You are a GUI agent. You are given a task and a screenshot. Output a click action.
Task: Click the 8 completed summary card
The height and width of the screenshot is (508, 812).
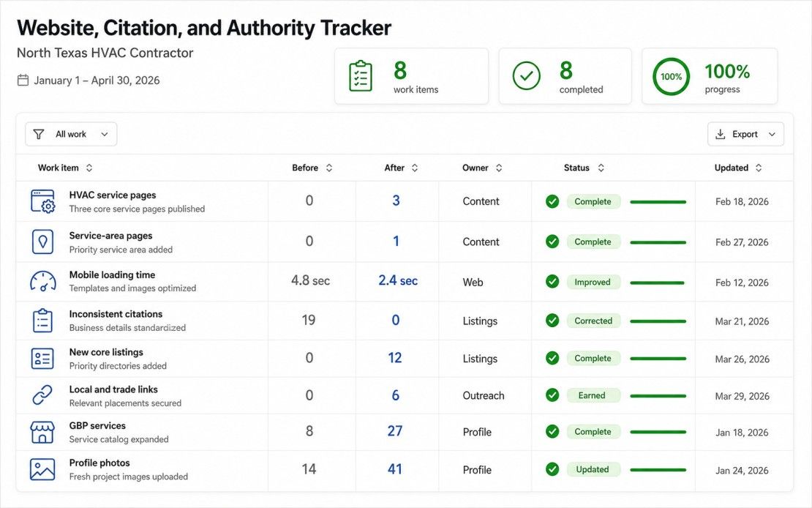pyautogui.click(x=565, y=76)
